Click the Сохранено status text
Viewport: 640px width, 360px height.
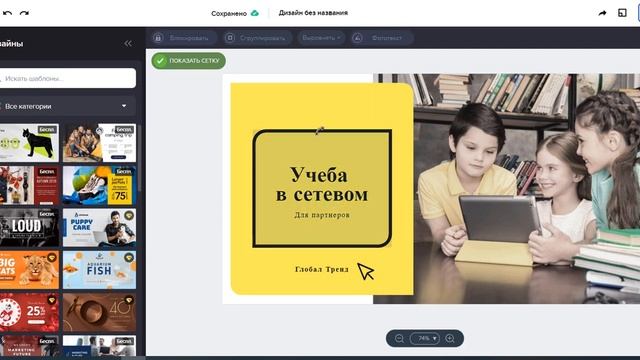(229, 13)
